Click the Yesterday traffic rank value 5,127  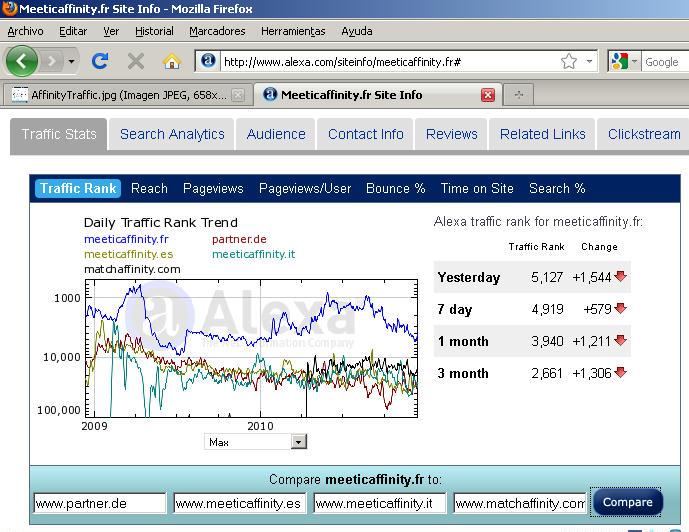tap(547, 277)
